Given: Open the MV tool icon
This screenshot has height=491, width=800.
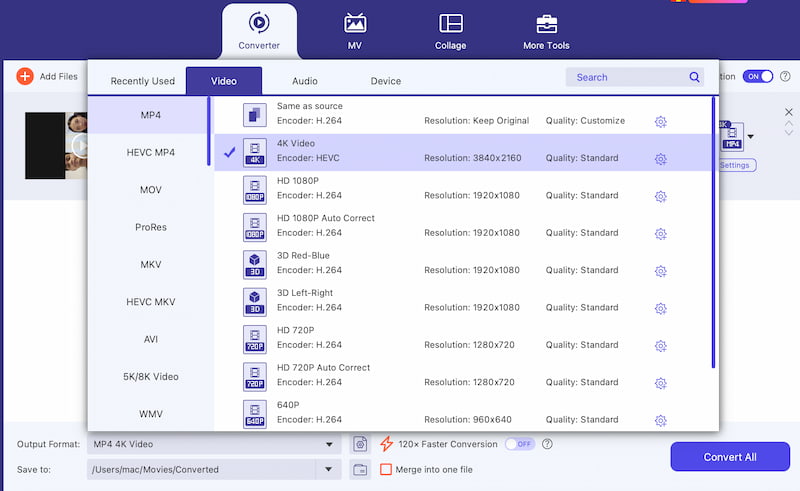Looking at the screenshot, I should point(355,23).
